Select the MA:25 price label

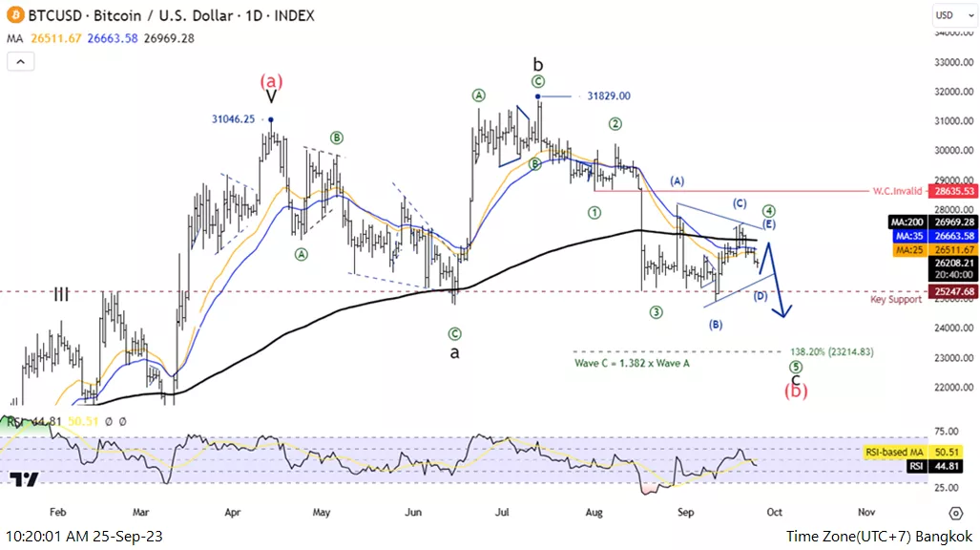[x=935, y=249]
